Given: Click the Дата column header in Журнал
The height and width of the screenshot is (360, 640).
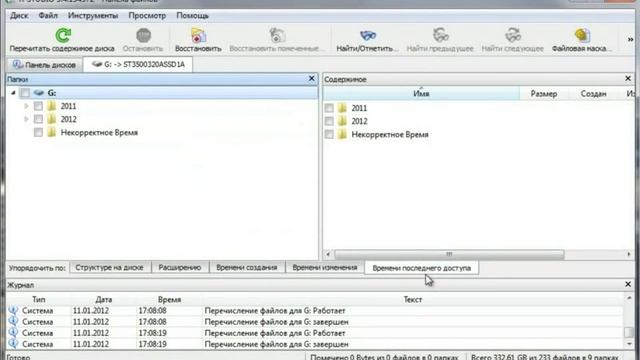Looking at the screenshot, I should (x=104, y=300).
